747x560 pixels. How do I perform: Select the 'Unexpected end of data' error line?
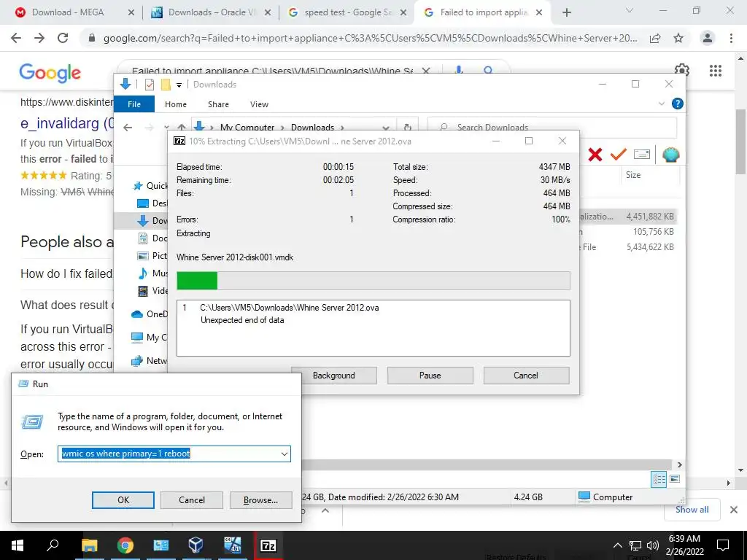(242, 320)
